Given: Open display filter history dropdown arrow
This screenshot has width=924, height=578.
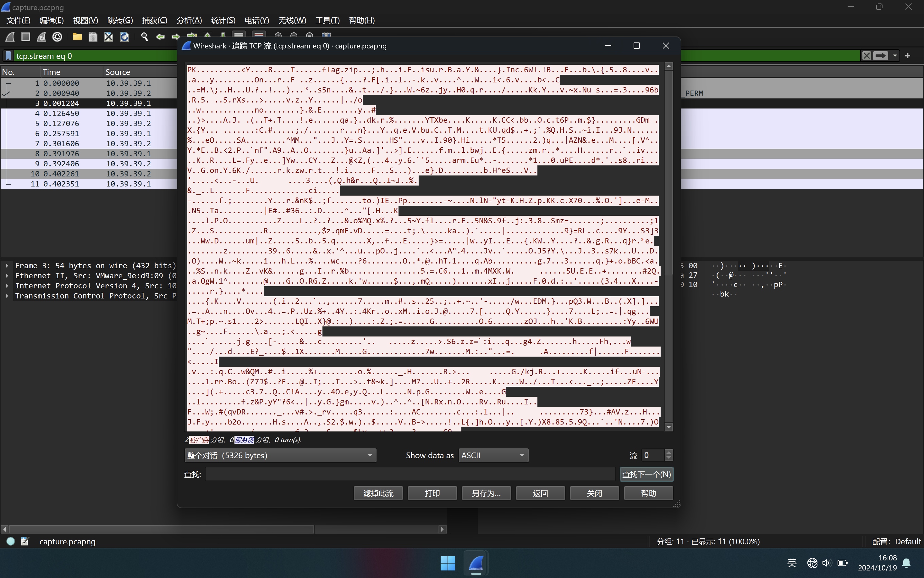Looking at the screenshot, I should [x=894, y=56].
